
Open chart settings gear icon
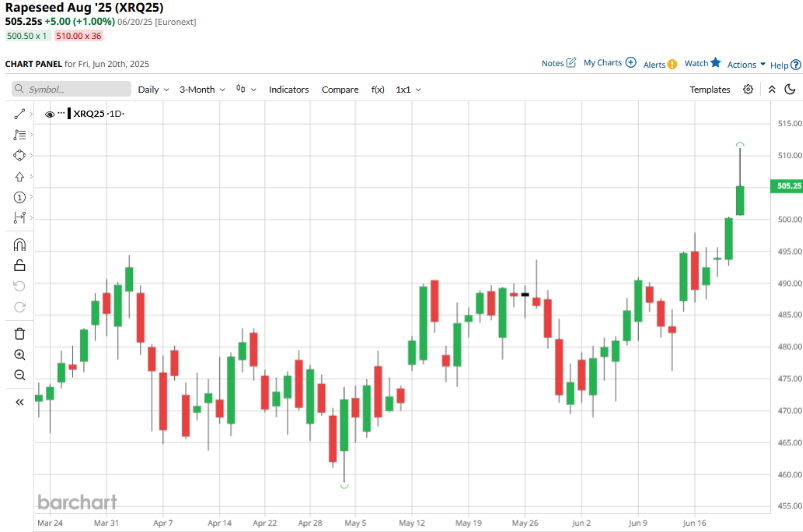click(x=748, y=90)
